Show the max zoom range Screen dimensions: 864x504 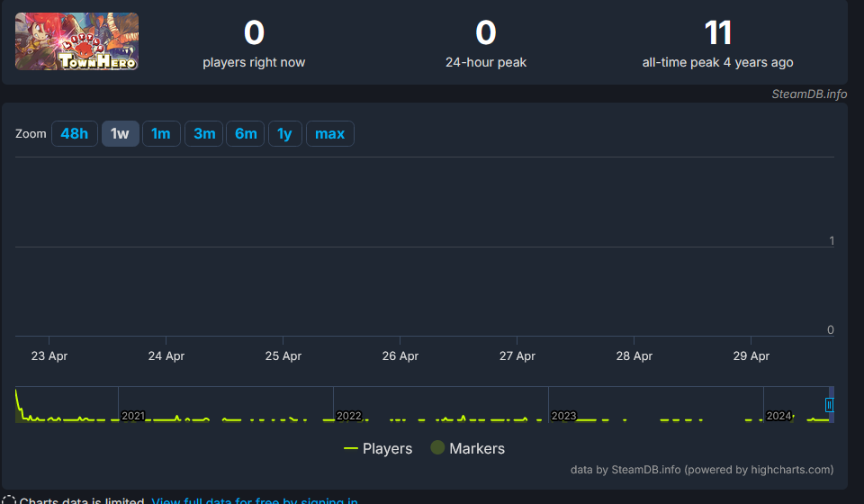pos(330,134)
